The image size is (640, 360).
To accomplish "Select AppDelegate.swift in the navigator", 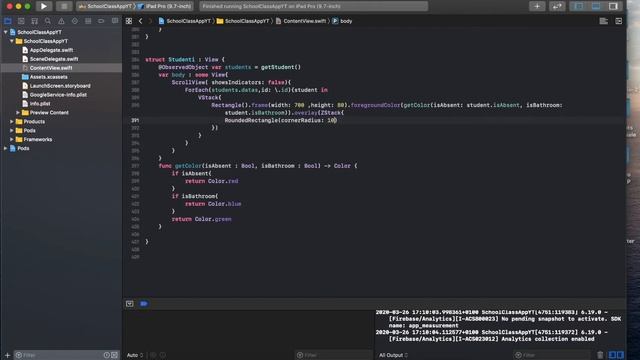I will tap(51, 50).
